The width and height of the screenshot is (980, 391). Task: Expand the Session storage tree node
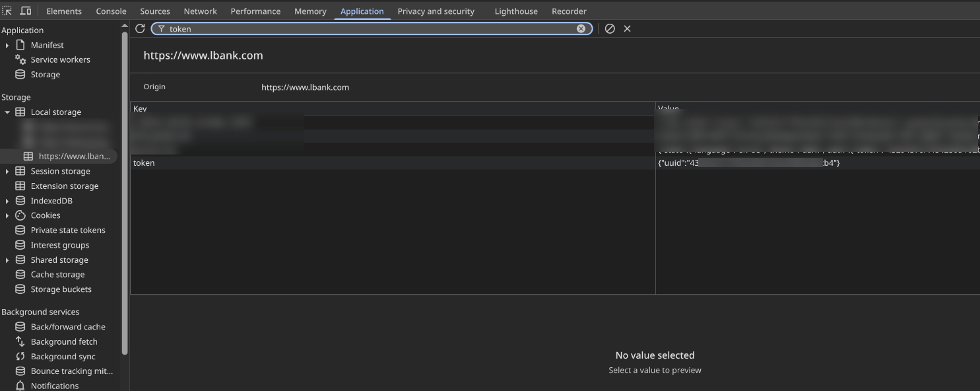point(7,172)
